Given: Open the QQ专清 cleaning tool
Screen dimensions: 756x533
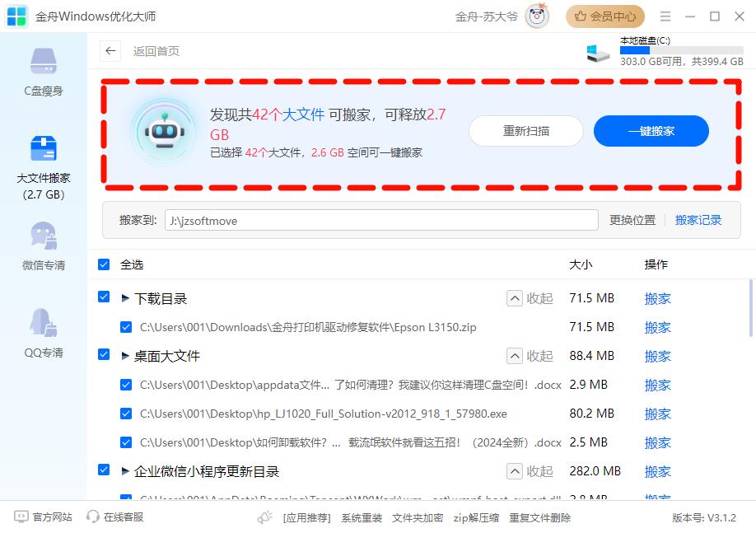Looking at the screenshot, I should [x=44, y=325].
